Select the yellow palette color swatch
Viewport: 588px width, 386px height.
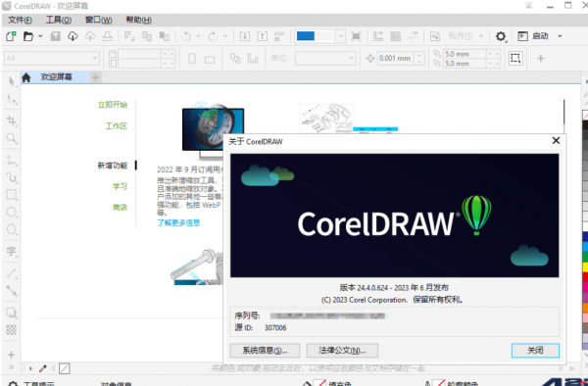coord(585,266)
